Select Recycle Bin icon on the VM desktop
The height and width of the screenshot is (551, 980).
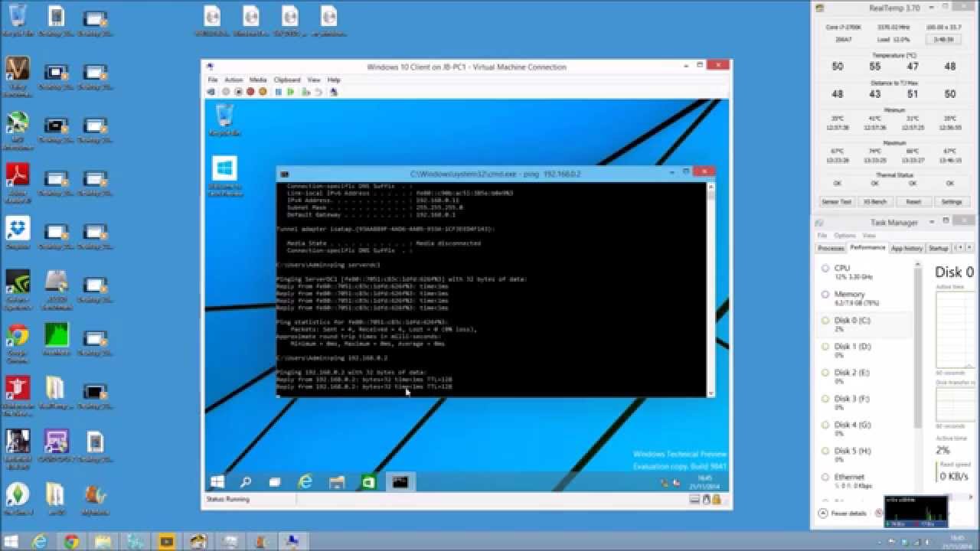coord(224,120)
